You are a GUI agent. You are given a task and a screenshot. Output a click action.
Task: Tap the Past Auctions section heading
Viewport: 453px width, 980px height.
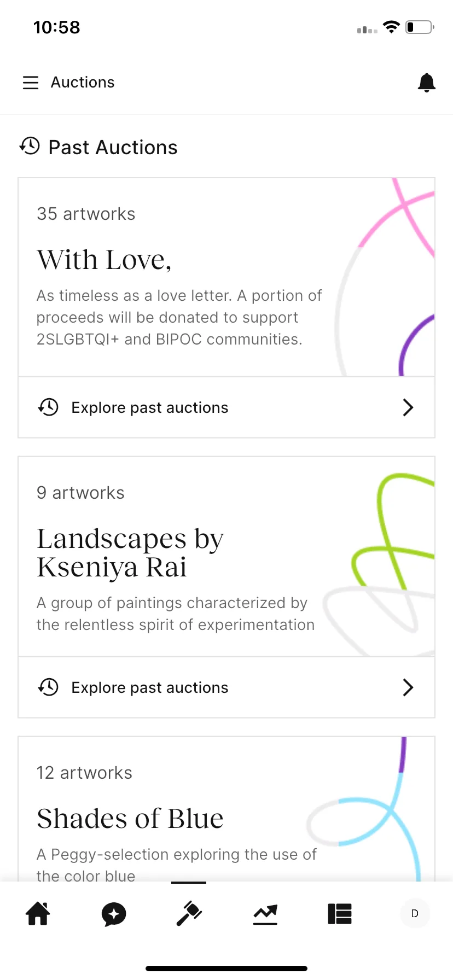[x=113, y=147]
